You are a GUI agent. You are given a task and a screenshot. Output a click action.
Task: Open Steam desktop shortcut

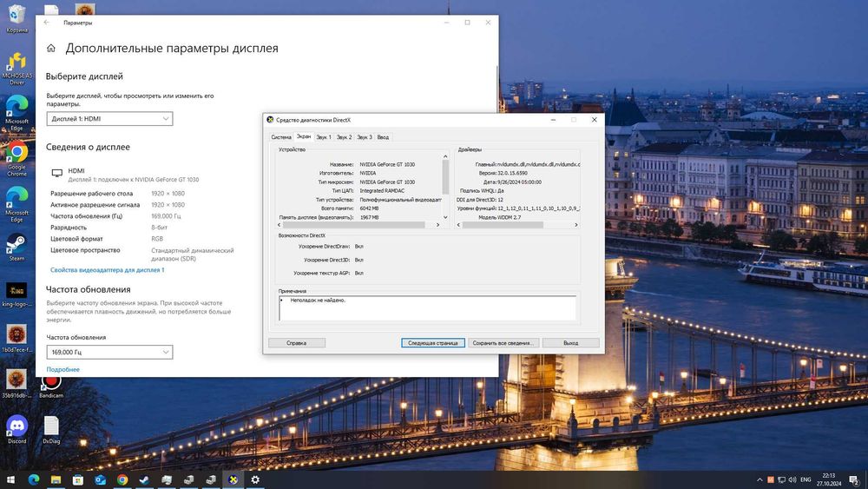click(16, 244)
